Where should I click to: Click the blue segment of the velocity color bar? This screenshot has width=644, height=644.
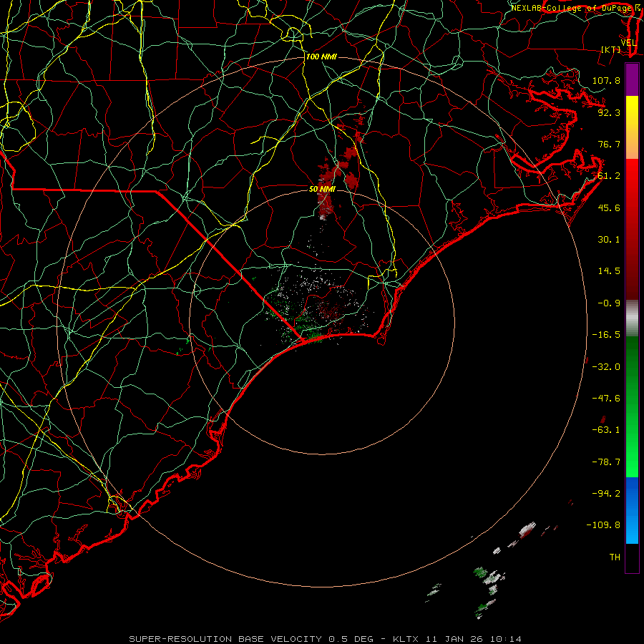coord(632,510)
